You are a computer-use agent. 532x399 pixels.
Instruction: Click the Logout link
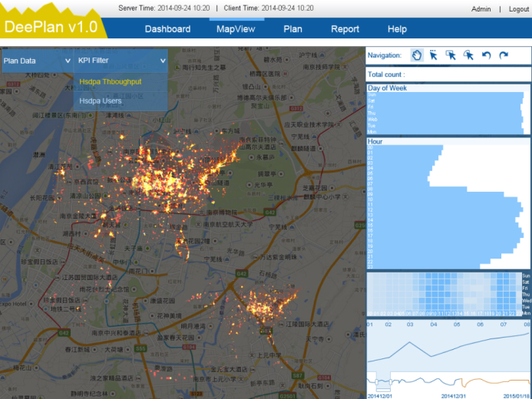pyautogui.click(x=519, y=8)
